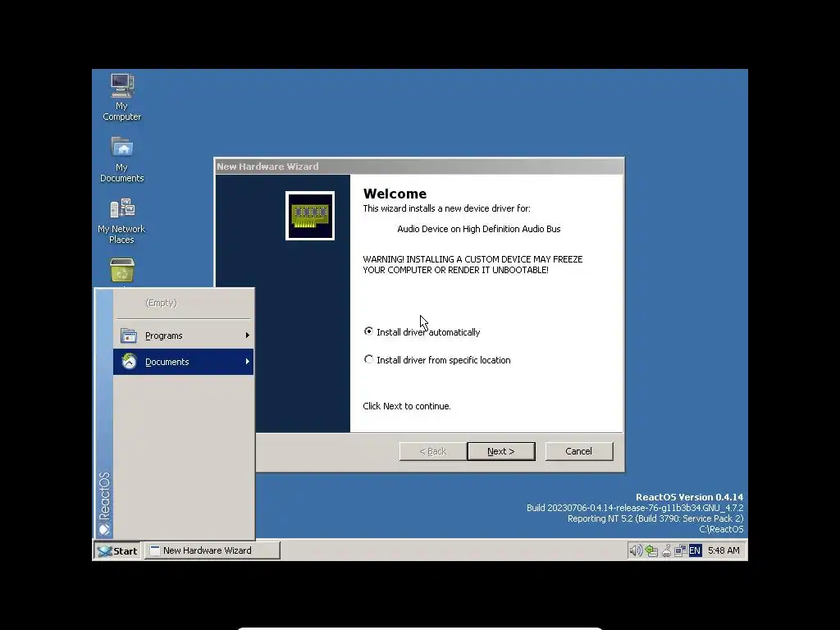This screenshot has width=840, height=630.
Task: Click the Documents icon in Start menu
Action: (129, 362)
